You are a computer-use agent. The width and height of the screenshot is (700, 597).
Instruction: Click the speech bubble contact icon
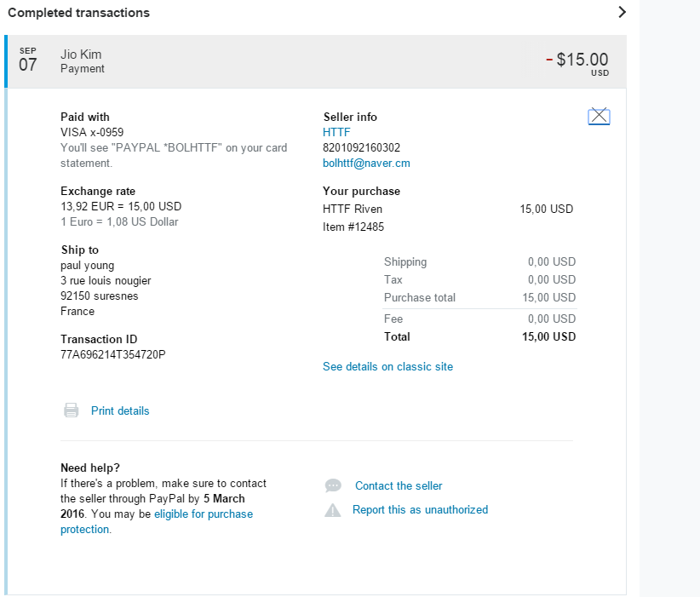click(x=333, y=485)
